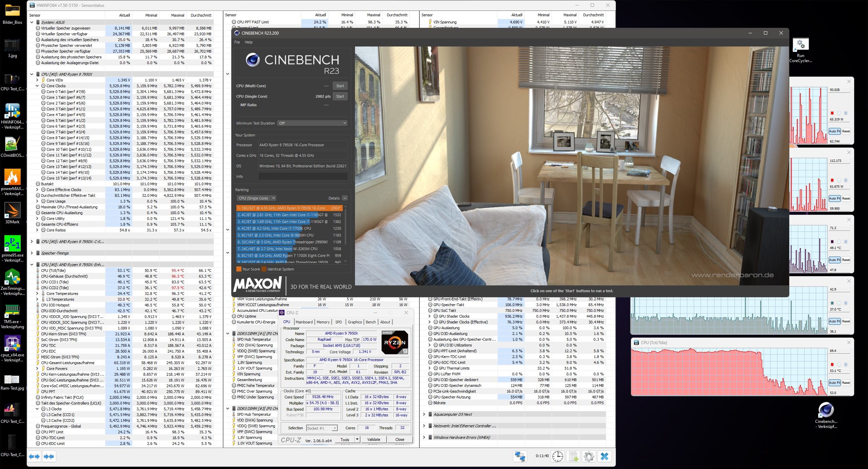Open HWiNFO sensor settings gear
This screenshot has height=469, width=868.
click(589, 456)
